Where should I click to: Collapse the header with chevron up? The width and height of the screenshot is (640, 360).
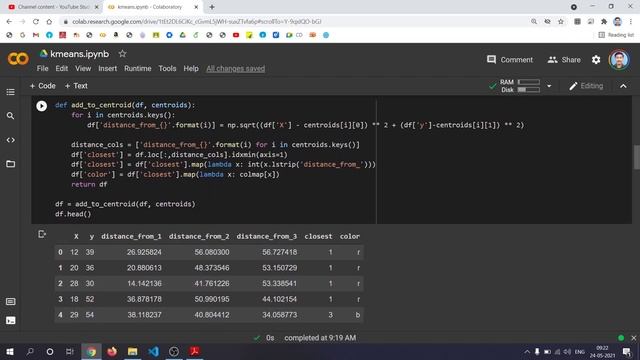[623, 86]
